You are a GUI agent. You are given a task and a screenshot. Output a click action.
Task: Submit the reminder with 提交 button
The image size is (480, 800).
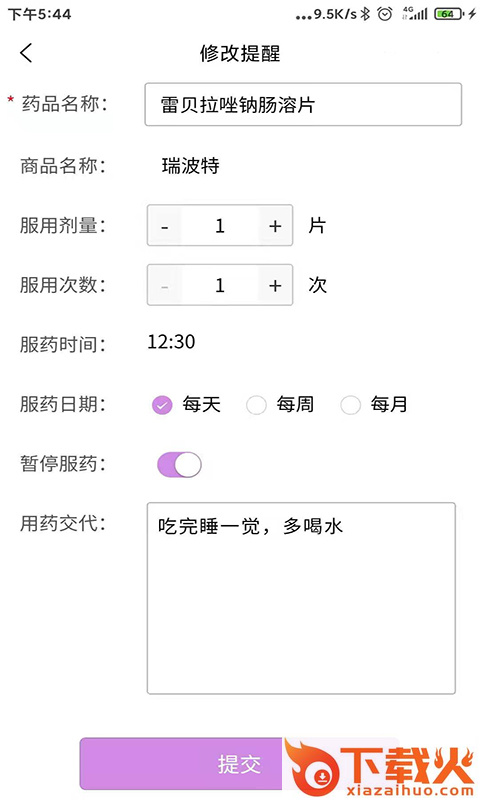pos(239,764)
